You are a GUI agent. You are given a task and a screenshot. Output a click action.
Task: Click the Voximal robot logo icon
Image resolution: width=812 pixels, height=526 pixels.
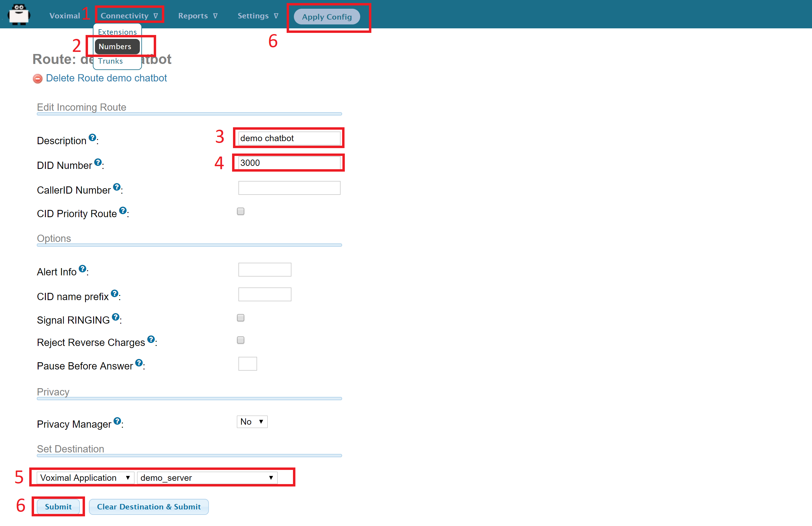(19, 14)
